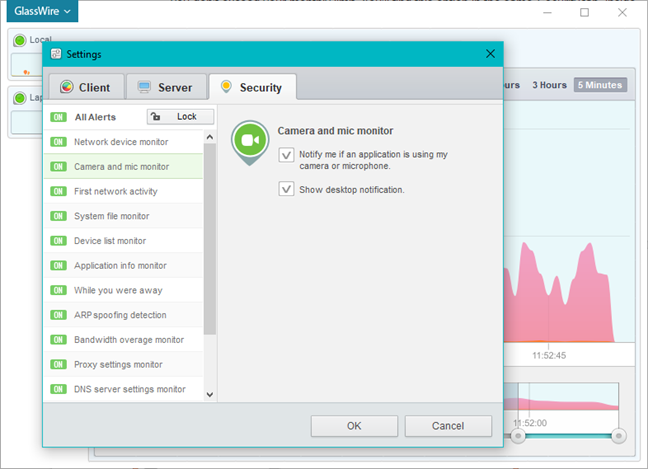Toggle System file monitor ON switch
Image resolution: width=648 pixels, height=469 pixels.
point(58,216)
